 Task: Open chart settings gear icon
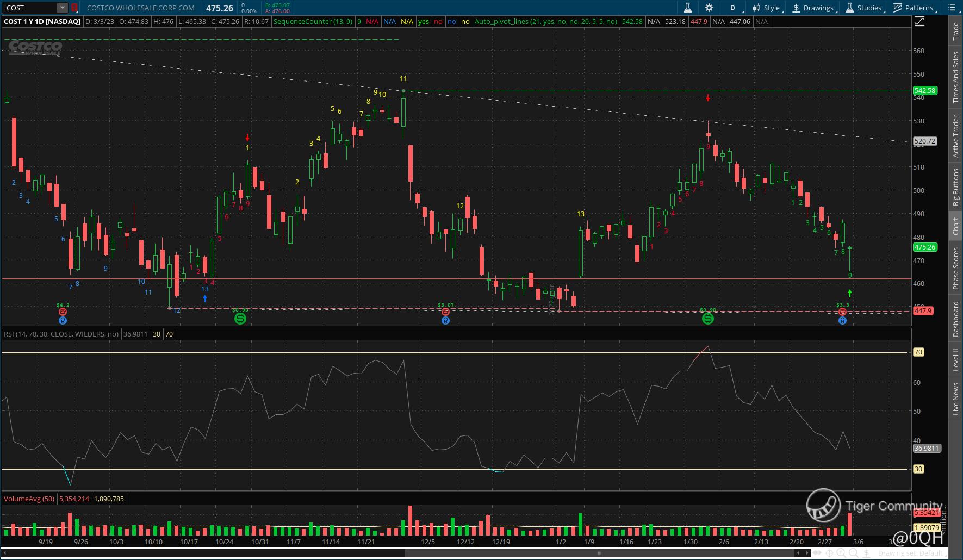point(709,8)
